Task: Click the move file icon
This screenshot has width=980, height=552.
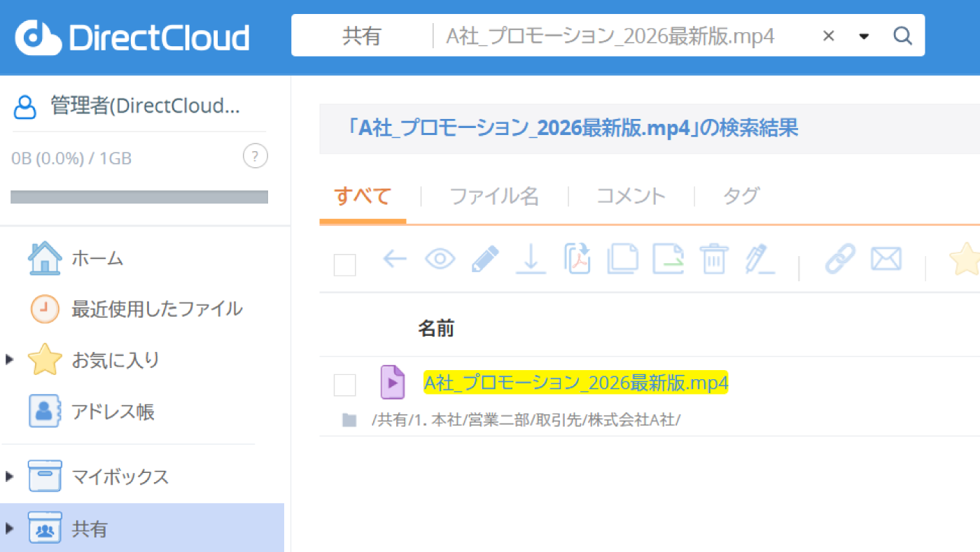Action: (x=668, y=259)
